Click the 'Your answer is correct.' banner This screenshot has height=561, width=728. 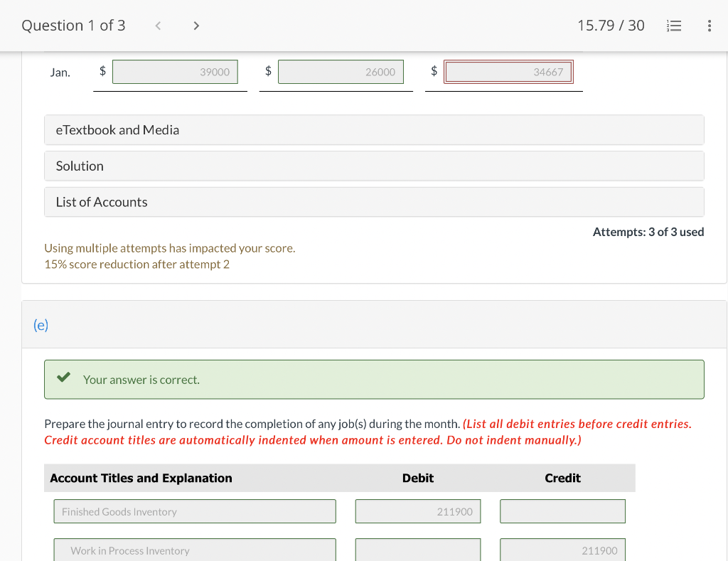(374, 380)
